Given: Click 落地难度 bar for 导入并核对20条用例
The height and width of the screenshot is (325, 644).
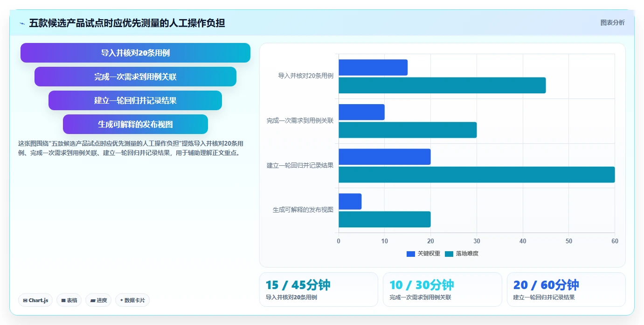Looking at the screenshot, I should 442,85.
